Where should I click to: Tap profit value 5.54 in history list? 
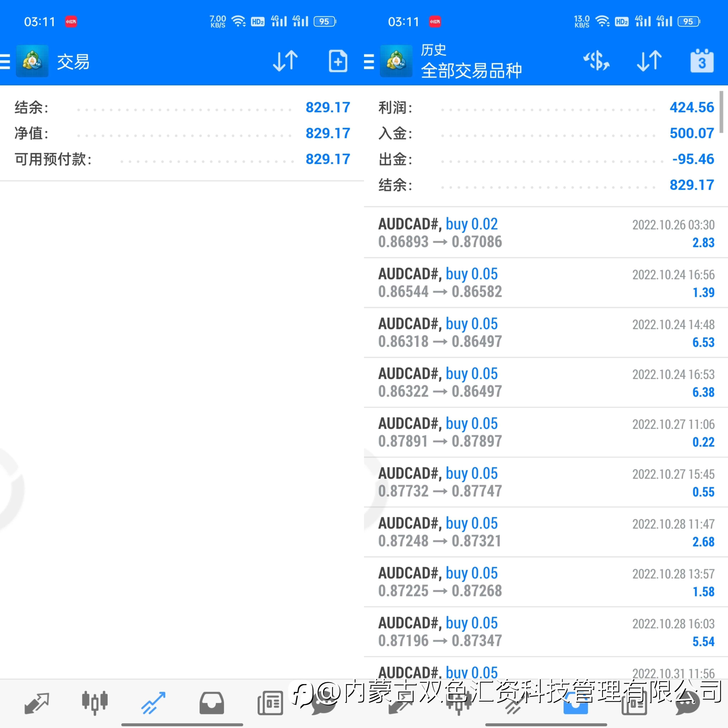click(x=703, y=642)
